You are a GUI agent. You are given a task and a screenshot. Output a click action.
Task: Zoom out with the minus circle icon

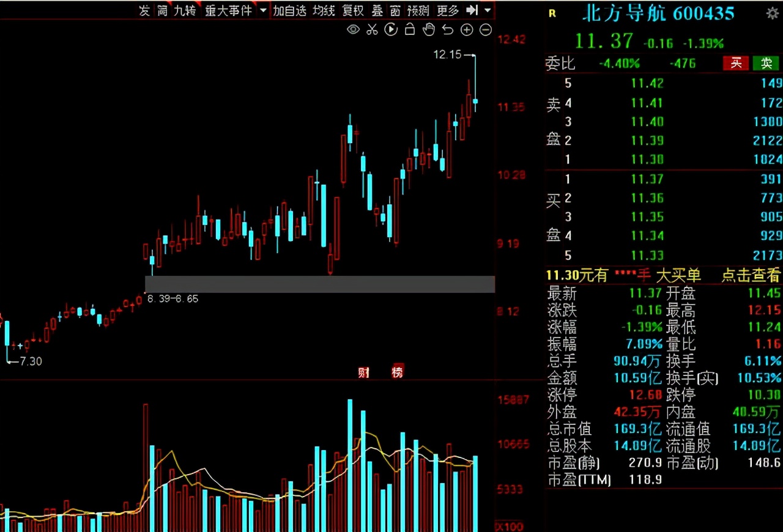click(486, 29)
